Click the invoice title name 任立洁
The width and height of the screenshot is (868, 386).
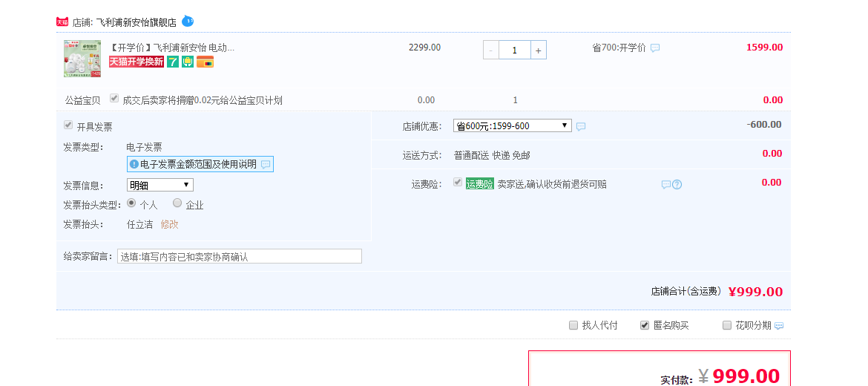tap(140, 224)
